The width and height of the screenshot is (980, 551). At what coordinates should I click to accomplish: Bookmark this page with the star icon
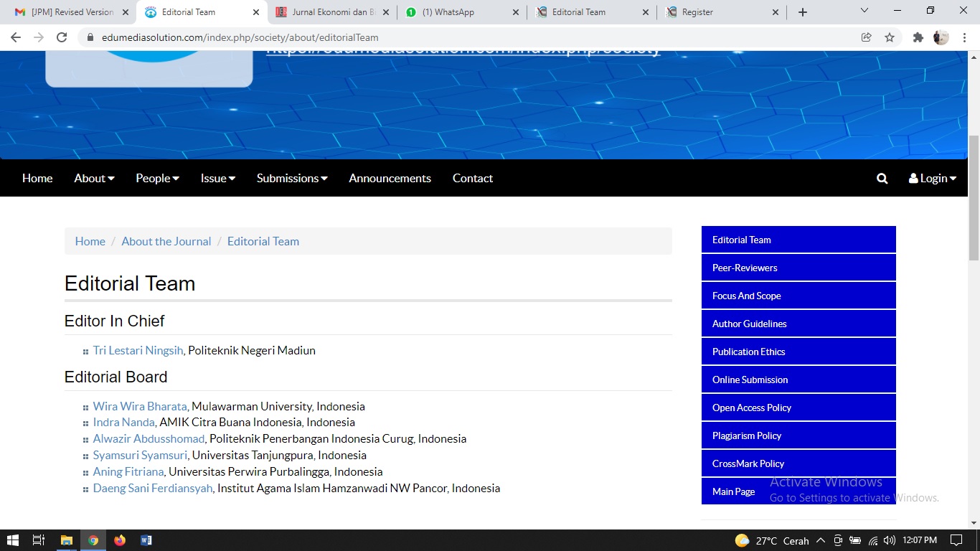tap(890, 37)
